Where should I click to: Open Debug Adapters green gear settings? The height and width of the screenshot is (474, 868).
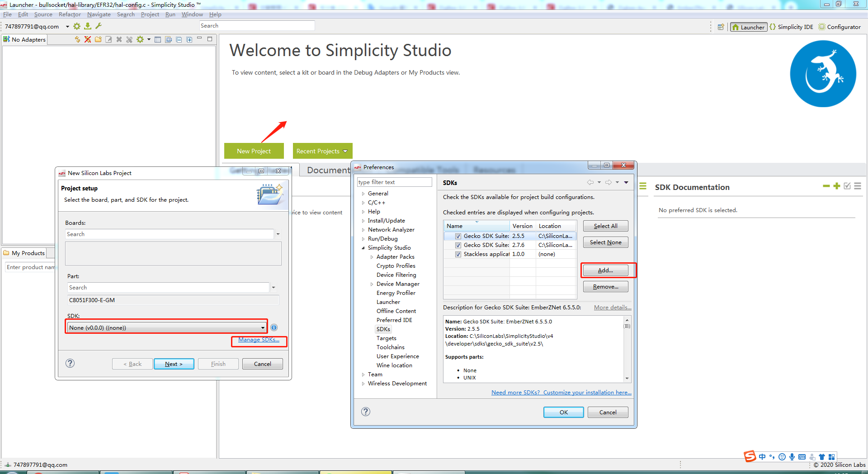click(140, 39)
